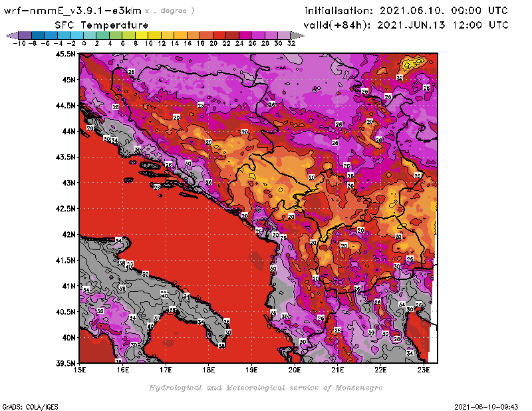Click the longitude label '18E'

pos(209,370)
